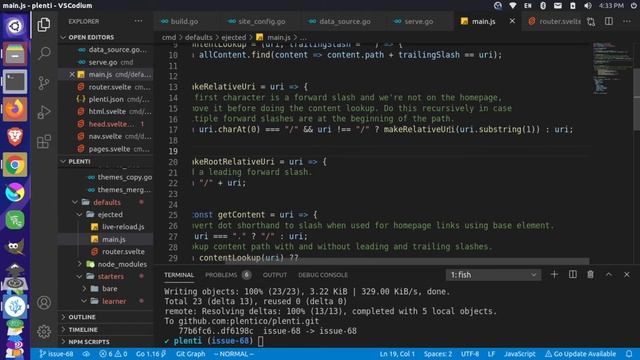Screen dimensions: 640x360
Task: Open the editor more actions menu
Action: tap(627, 21)
